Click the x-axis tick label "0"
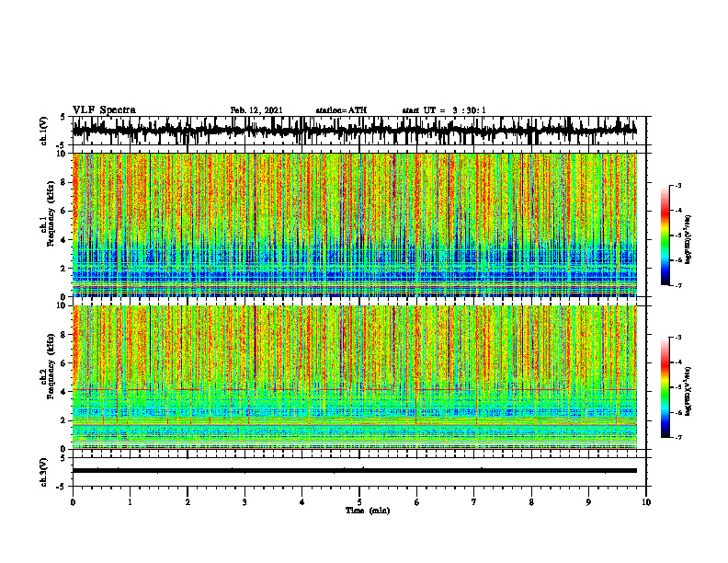The height and width of the screenshot is (563, 728). coord(73,502)
